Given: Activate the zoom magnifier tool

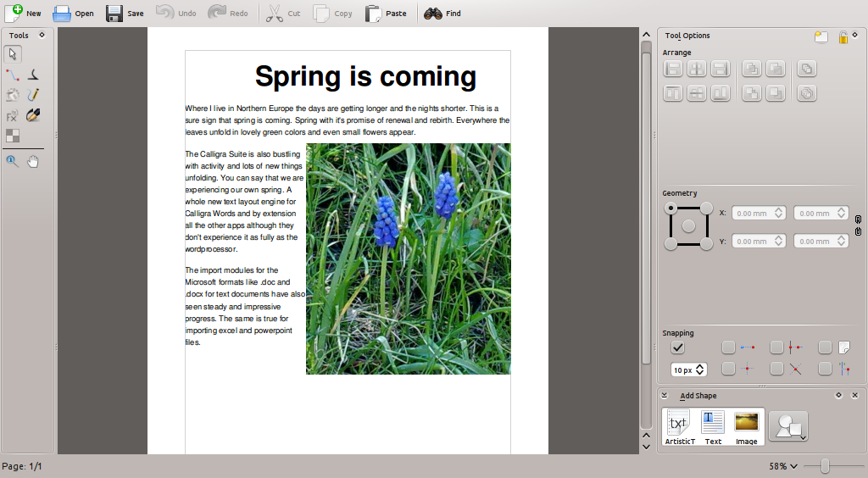Looking at the screenshot, I should coord(13,161).
